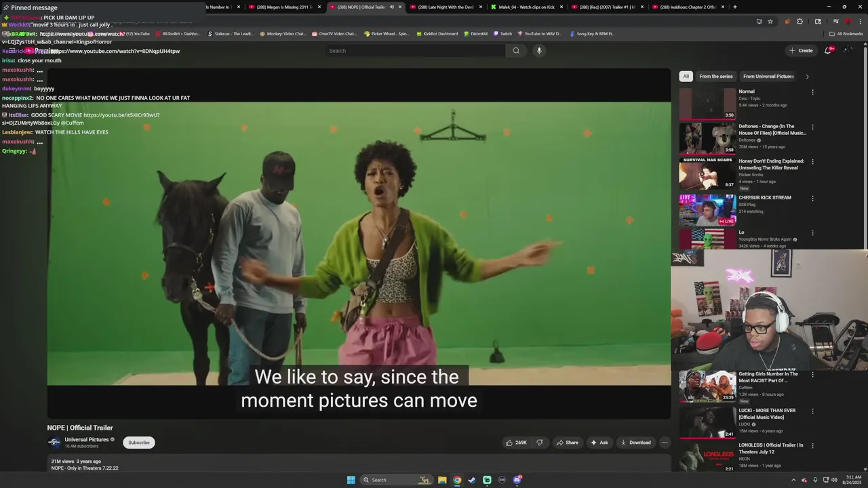Open File Explorer from the taskbar
The height and width of the screenshot is (488, 868).
pyautogui.click(x=442, y=480)
